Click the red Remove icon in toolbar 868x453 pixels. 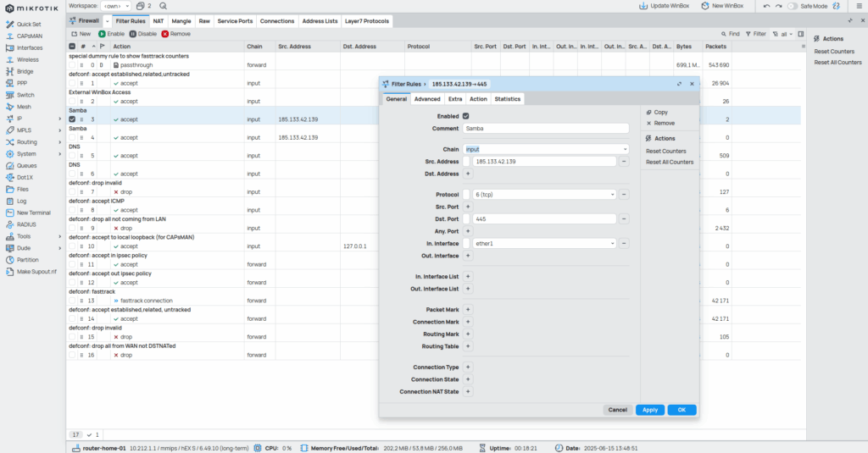(165, 34)
